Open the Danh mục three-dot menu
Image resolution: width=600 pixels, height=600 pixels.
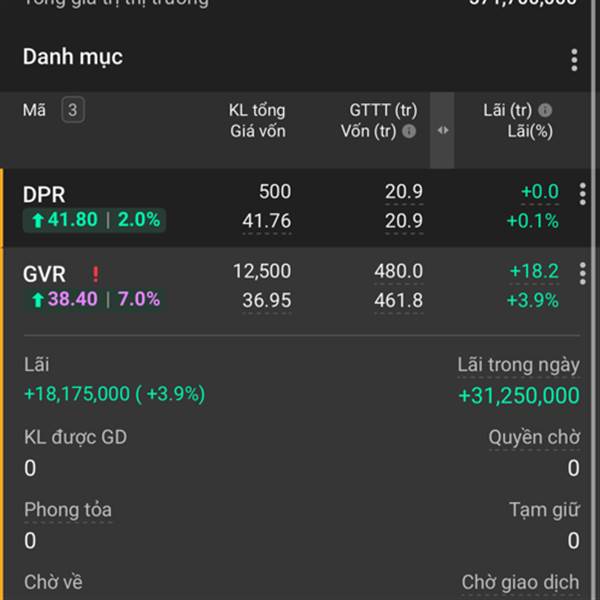tap(574, 60)
